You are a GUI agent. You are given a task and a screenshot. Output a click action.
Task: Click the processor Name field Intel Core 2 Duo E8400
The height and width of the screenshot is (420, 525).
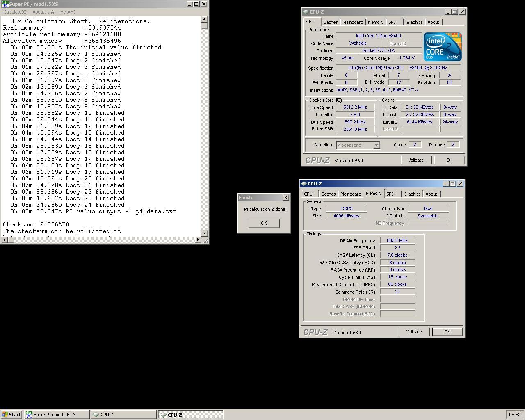(379, 36)
